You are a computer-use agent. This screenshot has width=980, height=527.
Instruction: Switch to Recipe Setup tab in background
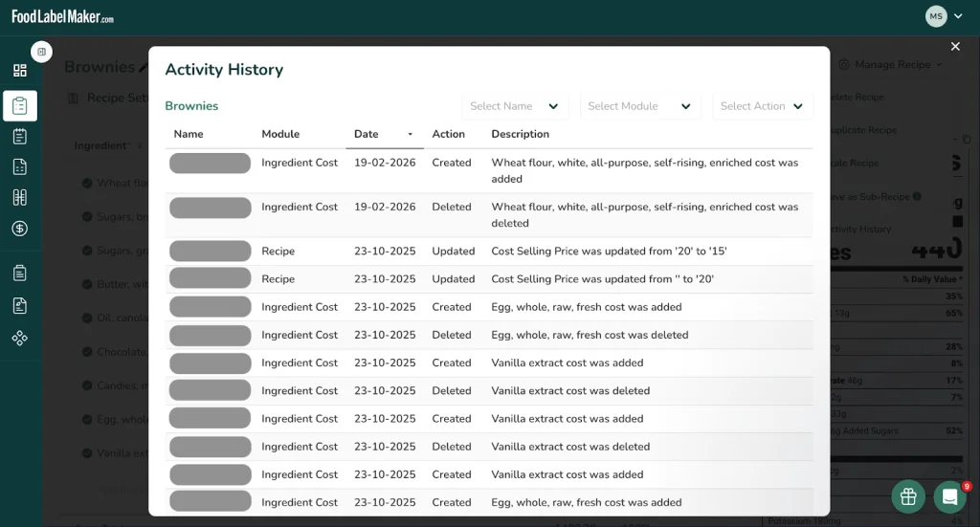[x=107, y=98]
